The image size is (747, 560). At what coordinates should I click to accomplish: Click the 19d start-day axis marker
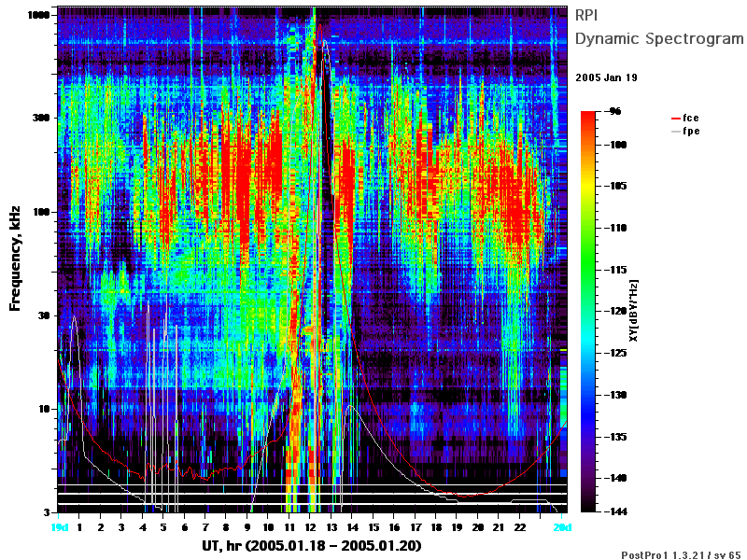pos(60,527)
